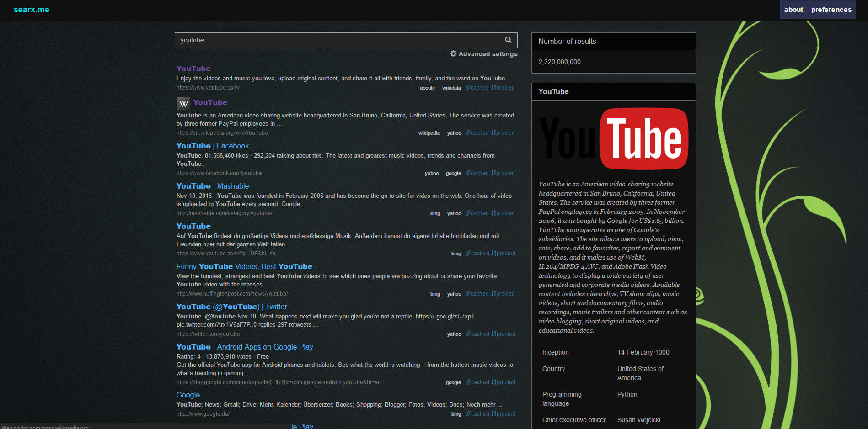868x429 pixels.
Task: Click the play.google.com store URL text
Action: (x=279, y=382)
